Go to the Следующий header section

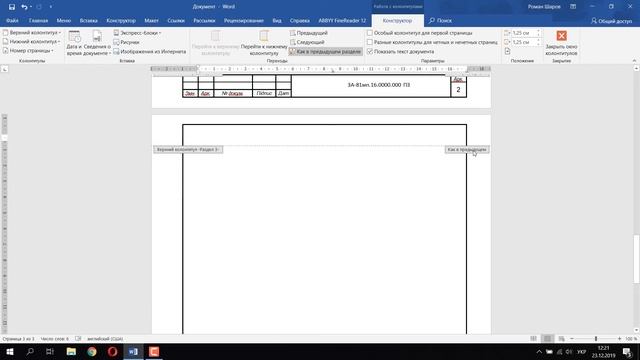pyautogui.click(x=307, y=42)
